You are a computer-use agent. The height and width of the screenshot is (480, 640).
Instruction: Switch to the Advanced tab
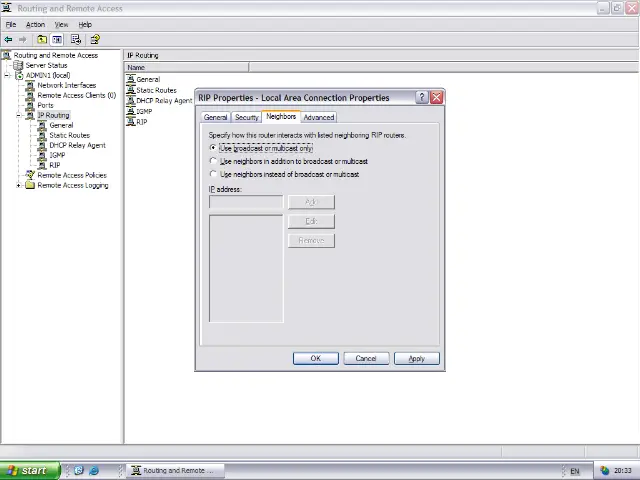(x=319, y=118)
